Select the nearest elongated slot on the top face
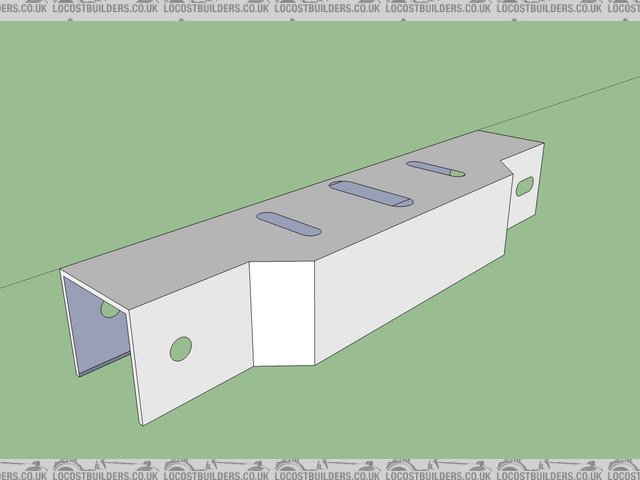 (288, 224)
